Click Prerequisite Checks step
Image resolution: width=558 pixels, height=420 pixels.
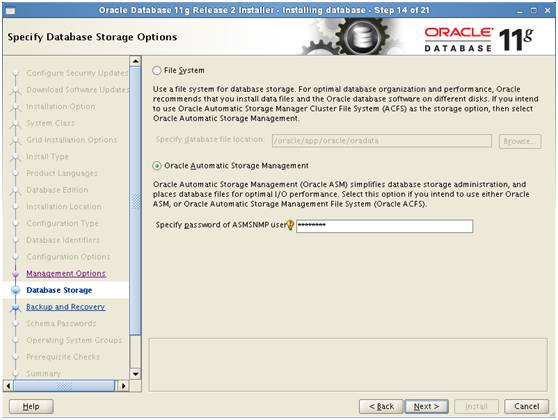point(63,357)
